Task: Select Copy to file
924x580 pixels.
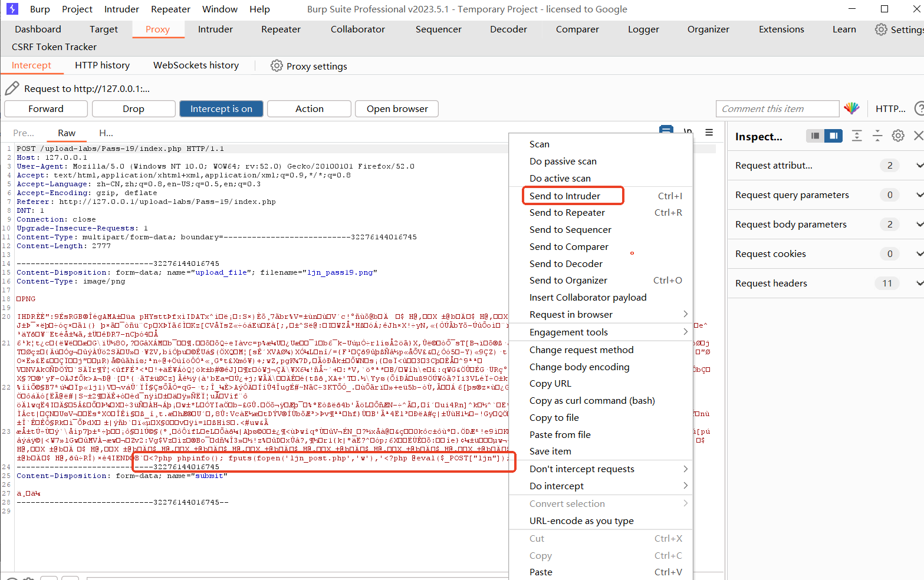Action: coord(600,417)
